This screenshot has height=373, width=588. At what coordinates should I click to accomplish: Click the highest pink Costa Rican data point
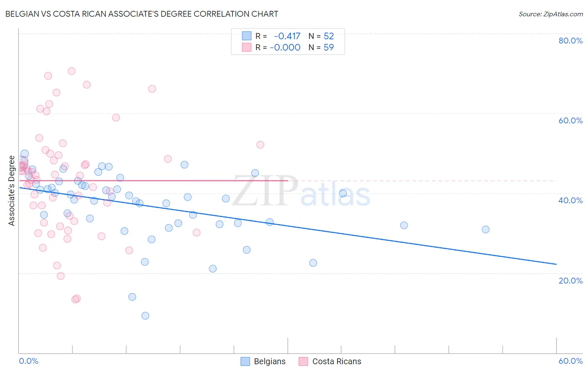coord(72,71)
